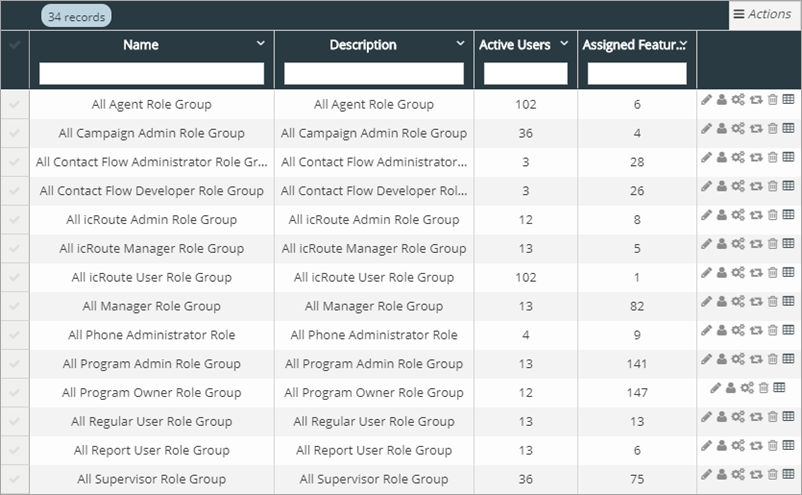This screenshot has height=495, width=802.
Task: Expand the Description column dropdown arrow
Action: click(461, 44)
